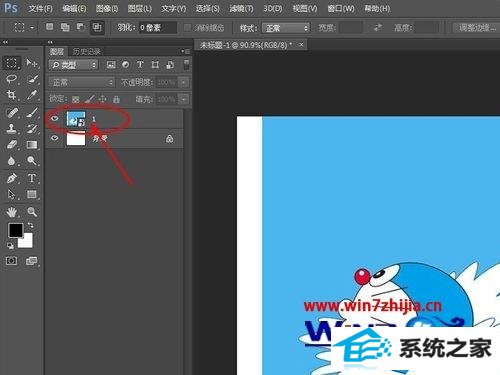This screenshot has height=375, width=500.
Task: Toggle the anti-alias checkbox
Action: [187, 27]
